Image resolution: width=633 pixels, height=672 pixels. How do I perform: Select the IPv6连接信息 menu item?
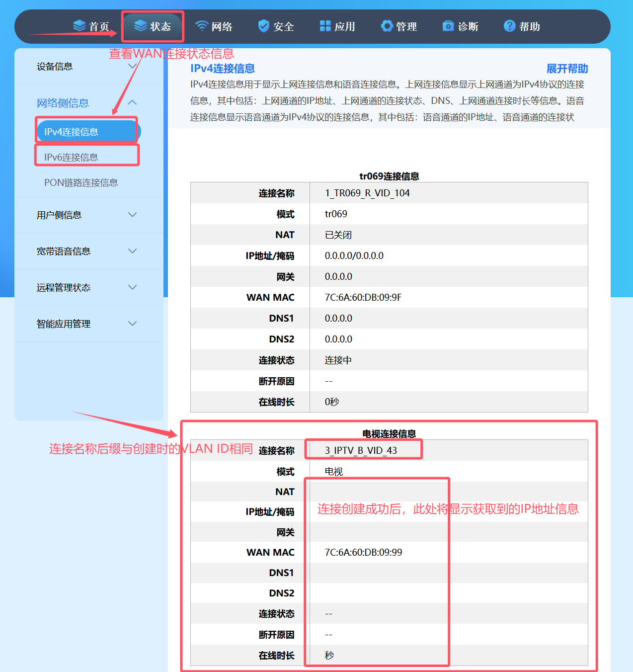click(x=71, y=157)
